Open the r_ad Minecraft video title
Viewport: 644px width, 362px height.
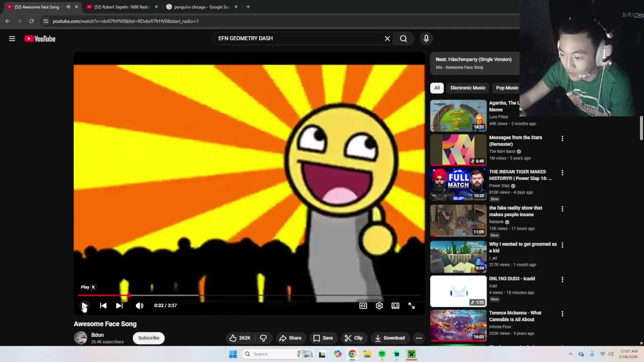[523, 247]
